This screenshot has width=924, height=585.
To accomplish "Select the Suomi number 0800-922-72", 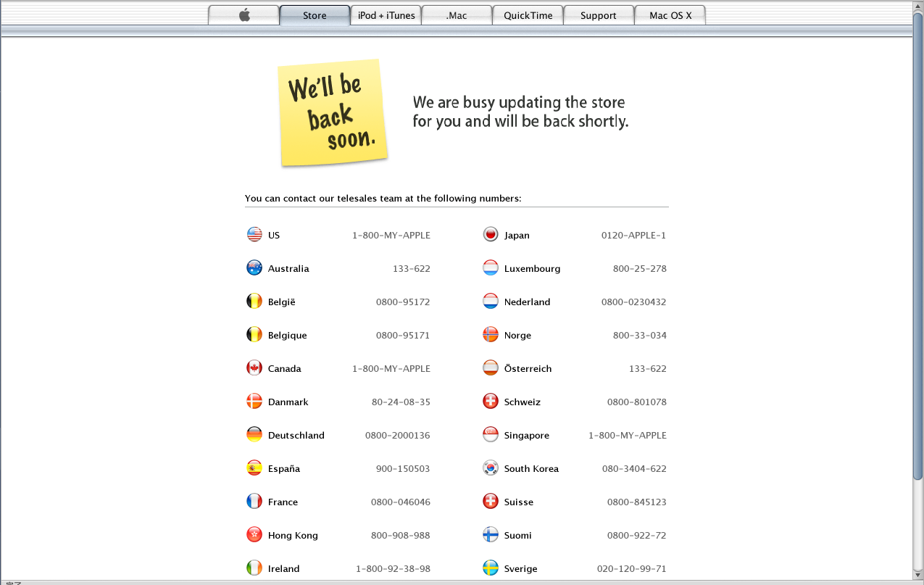I will pos(637,536).
